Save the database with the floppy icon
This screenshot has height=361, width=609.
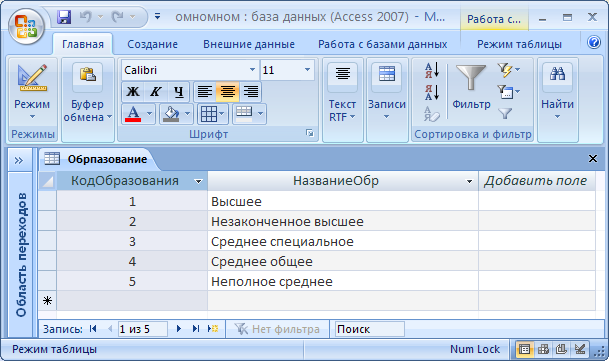(x=64, y=17)
